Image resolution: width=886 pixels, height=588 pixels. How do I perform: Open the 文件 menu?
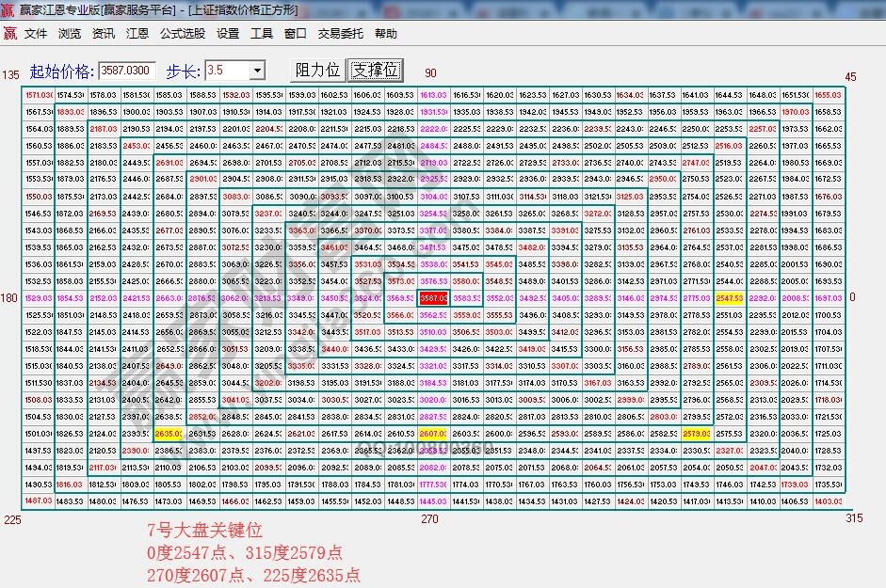tap(35, 33)
